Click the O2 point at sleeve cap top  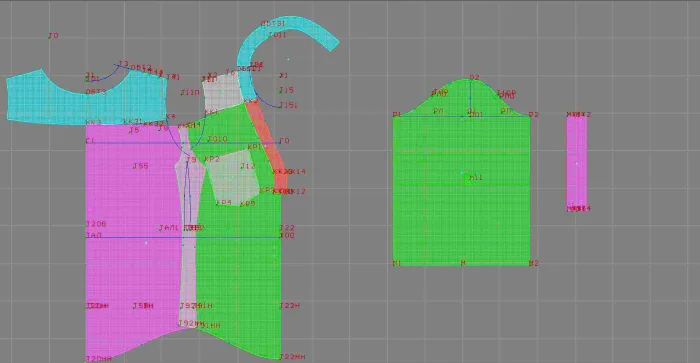pos(474,77)
